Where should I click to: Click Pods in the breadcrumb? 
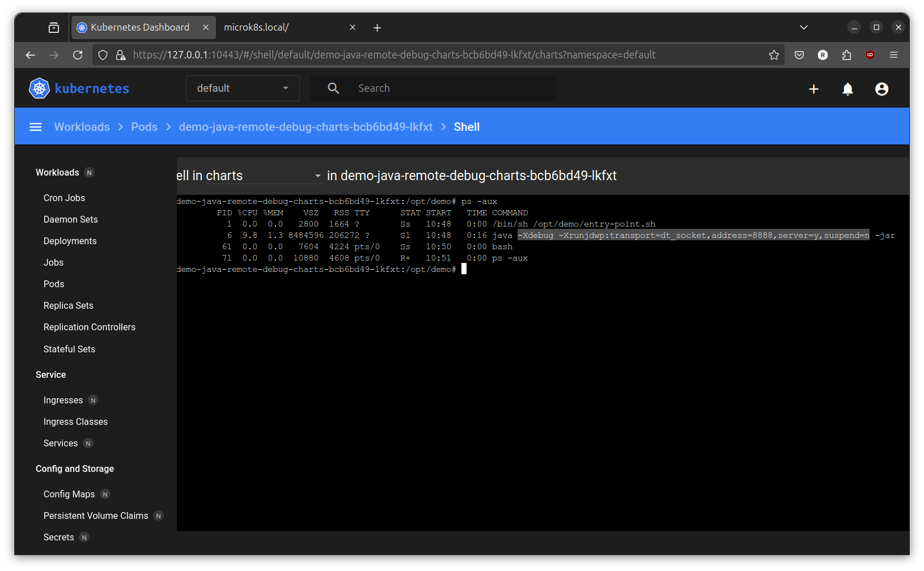(x=144, y=127)
